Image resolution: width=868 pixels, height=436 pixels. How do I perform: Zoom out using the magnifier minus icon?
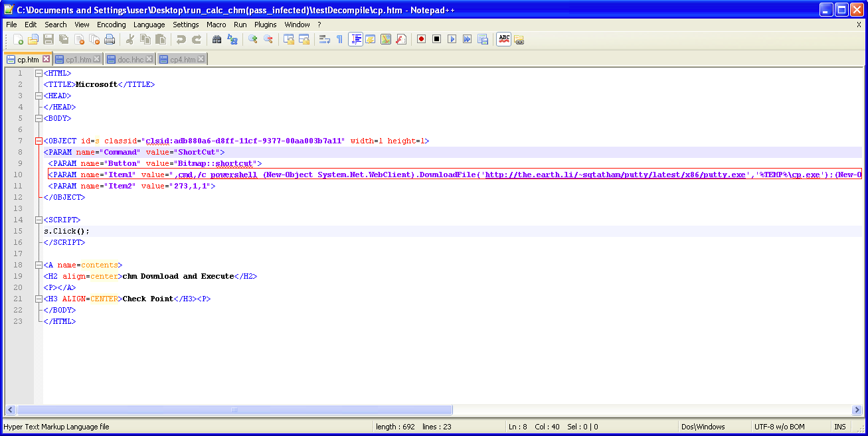pos(268,39)
